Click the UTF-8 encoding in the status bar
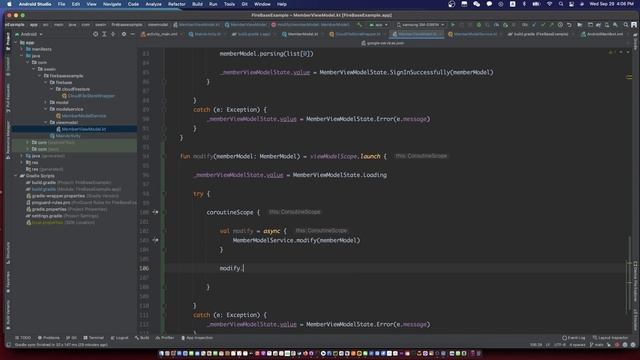 pos(559,345)
